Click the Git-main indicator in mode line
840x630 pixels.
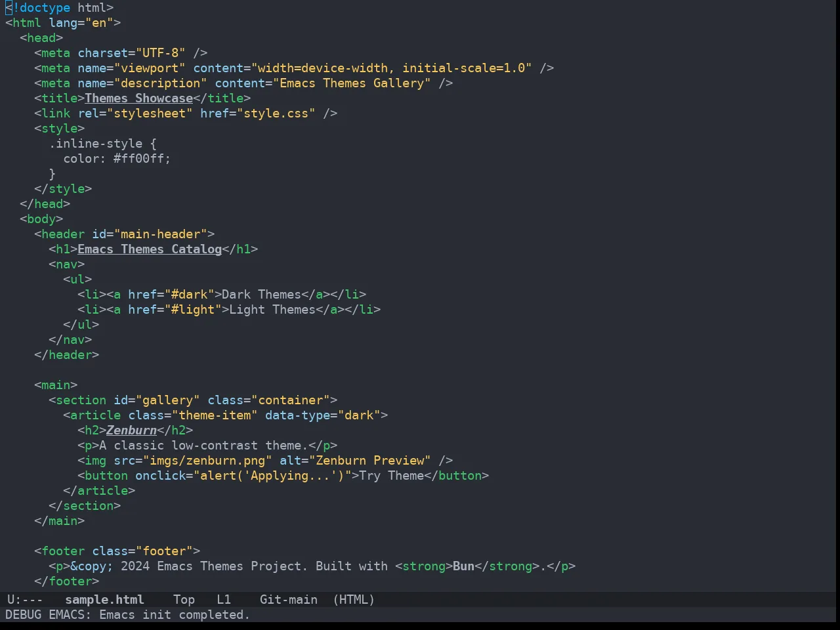289,599
